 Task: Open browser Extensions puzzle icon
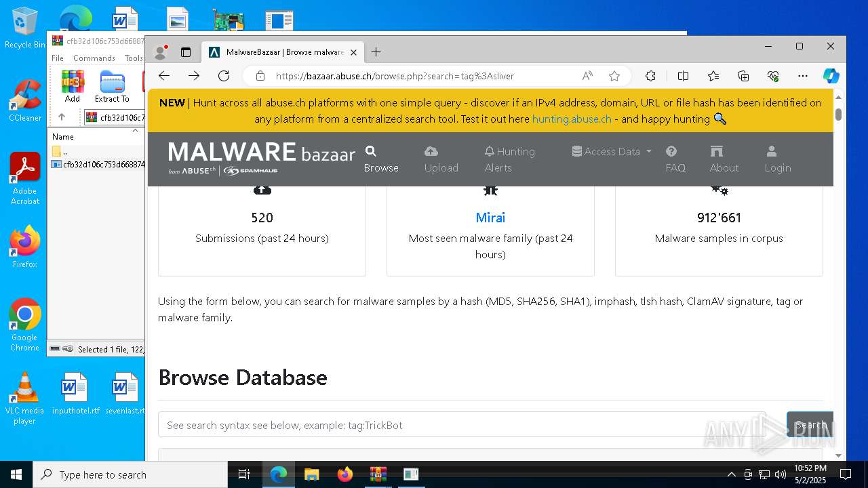tap(650, 76)
